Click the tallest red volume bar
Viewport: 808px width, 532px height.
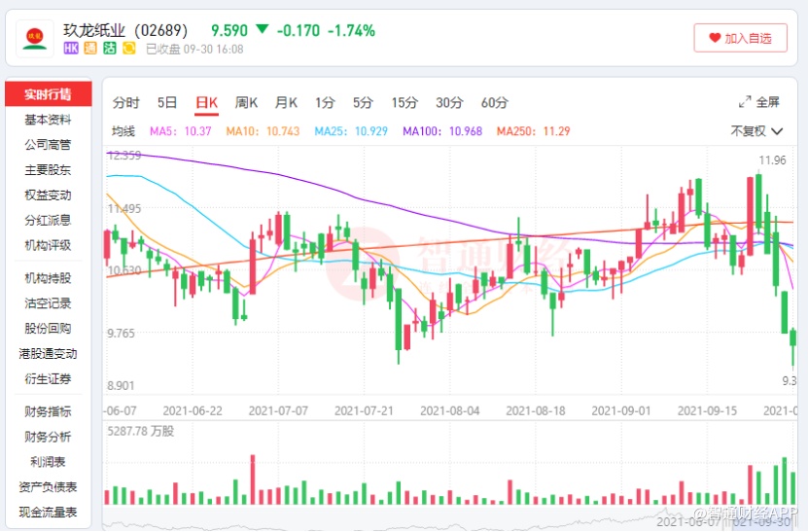tap(253, 479)
